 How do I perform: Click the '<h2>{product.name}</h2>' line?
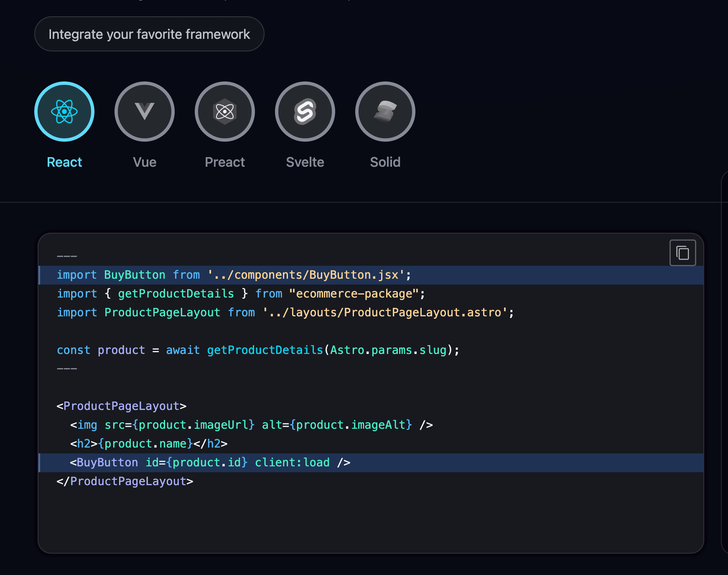click(149, 444)
